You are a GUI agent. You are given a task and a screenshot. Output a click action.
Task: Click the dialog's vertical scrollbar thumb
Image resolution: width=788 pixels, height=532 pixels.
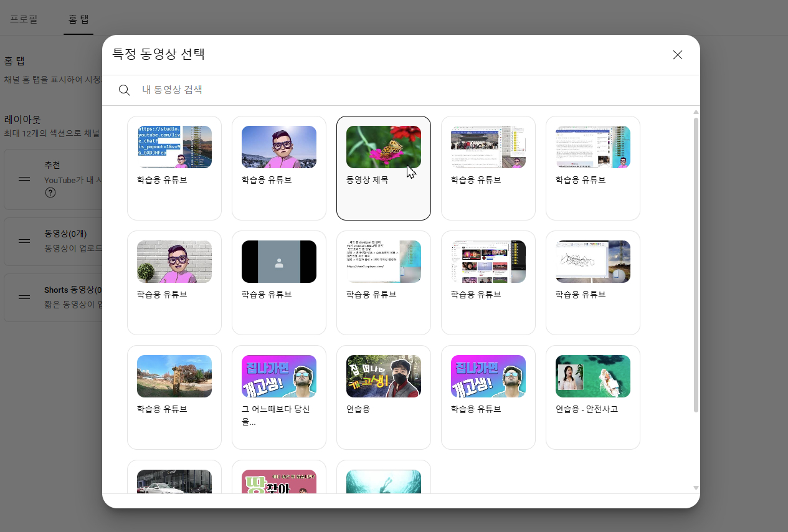tap(696, 264)
